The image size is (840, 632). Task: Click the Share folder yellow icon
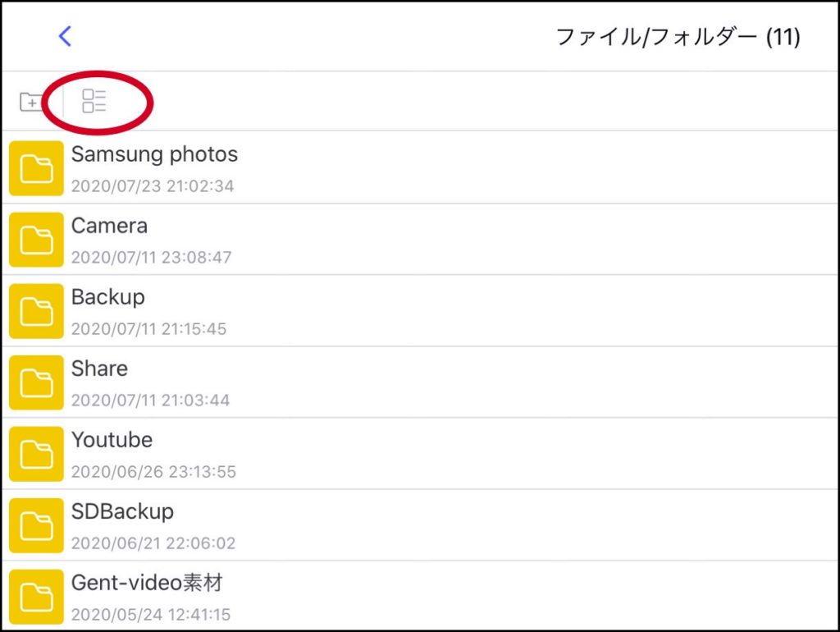36,382
